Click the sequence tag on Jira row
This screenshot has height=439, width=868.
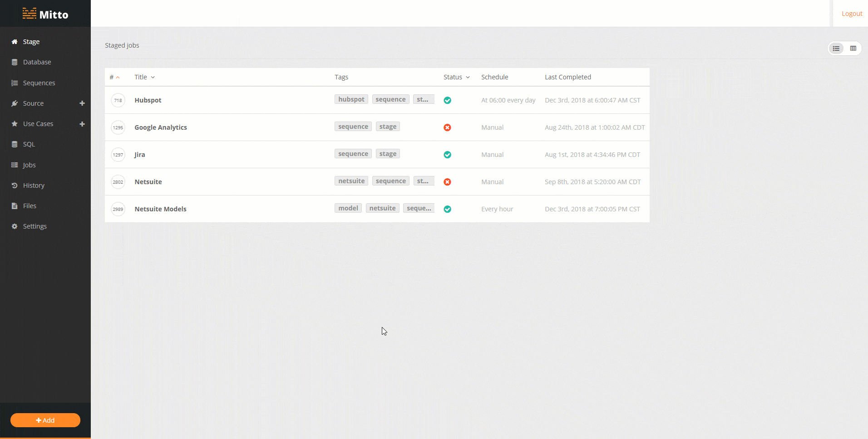tap(353, 154)
